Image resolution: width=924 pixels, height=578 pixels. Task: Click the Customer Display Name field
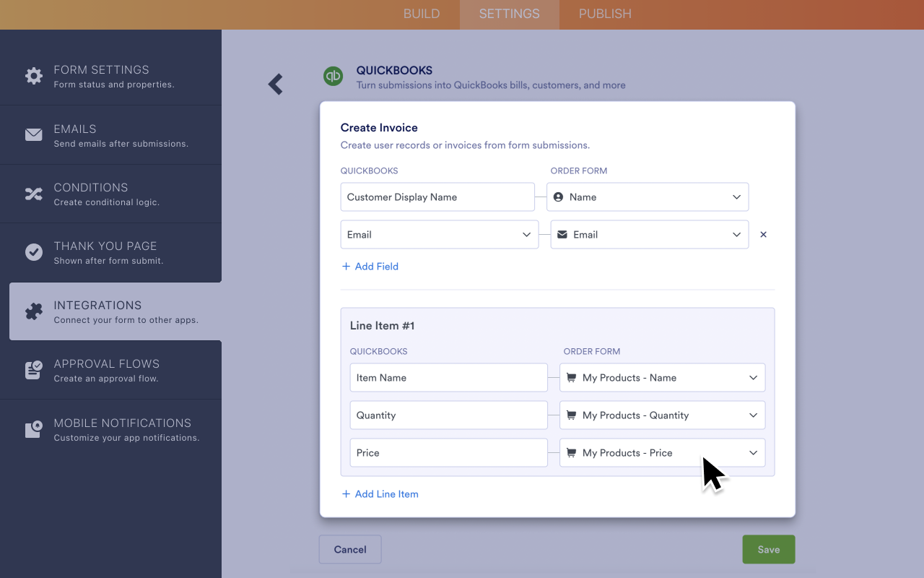tap(437, 197)
